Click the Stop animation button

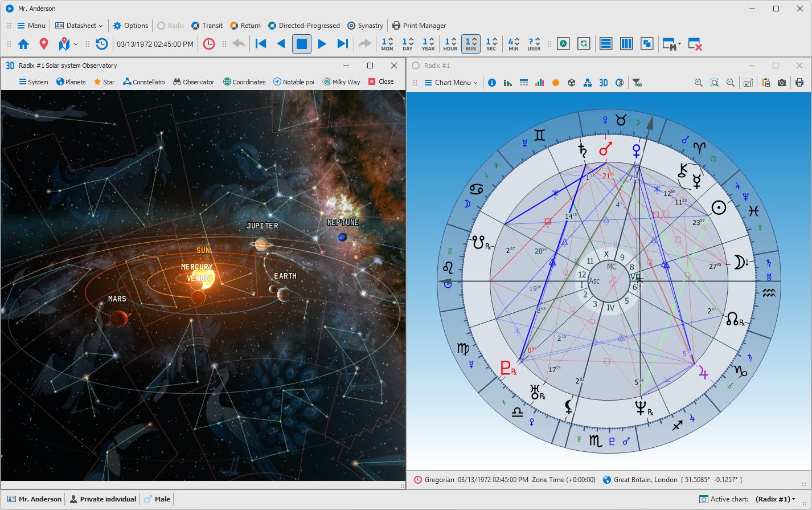coord(302,44)
